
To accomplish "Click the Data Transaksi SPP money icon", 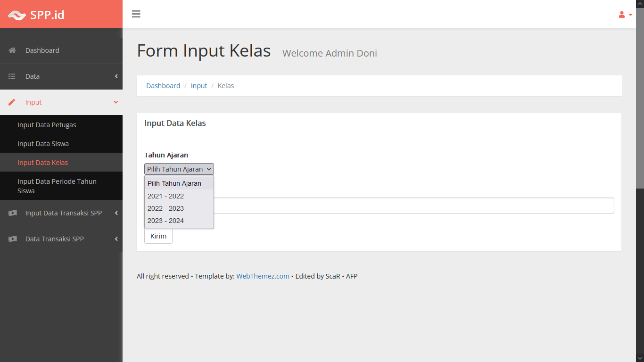I will [x=13, y=239].
